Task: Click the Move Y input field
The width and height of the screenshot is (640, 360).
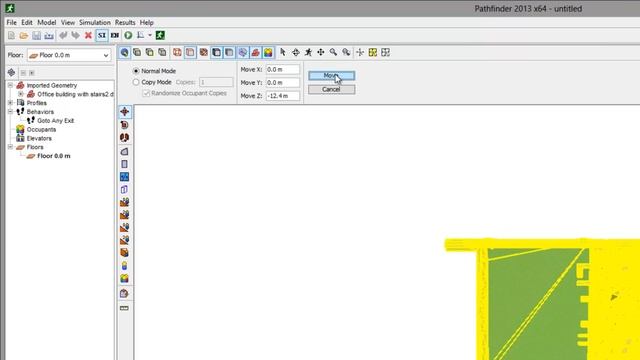Action: (282, 82)
